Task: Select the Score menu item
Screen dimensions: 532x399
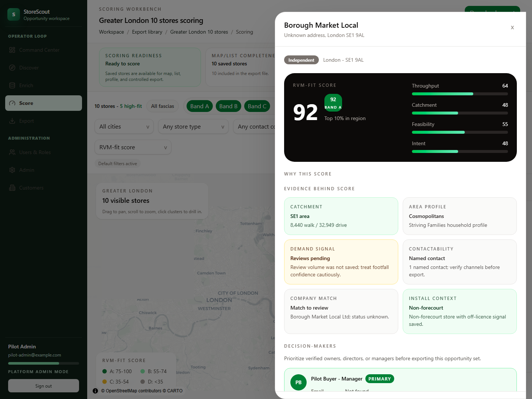Action: click(44, 103)
